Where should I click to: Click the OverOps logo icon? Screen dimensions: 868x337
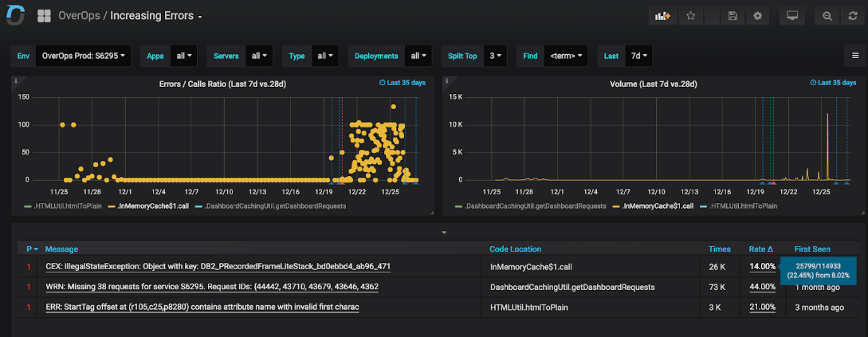[x=15, y=15]
